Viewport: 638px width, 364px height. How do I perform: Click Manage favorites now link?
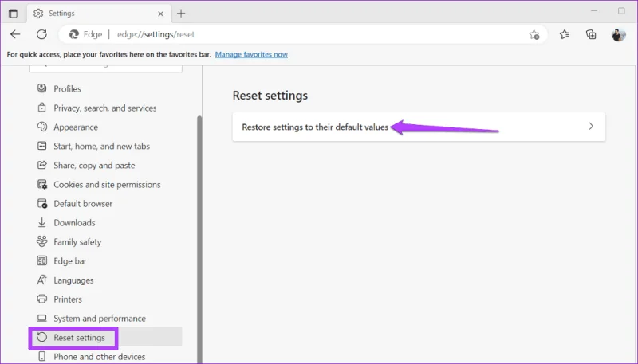251,54
